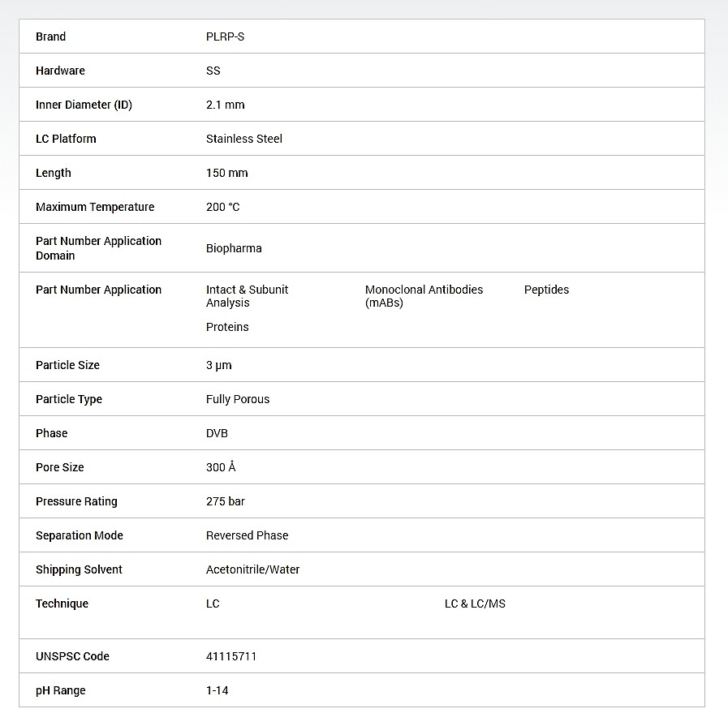Select the UNSPSC Code label
The width and height of the screenshot is (728, 726).
tap(72, 656)
